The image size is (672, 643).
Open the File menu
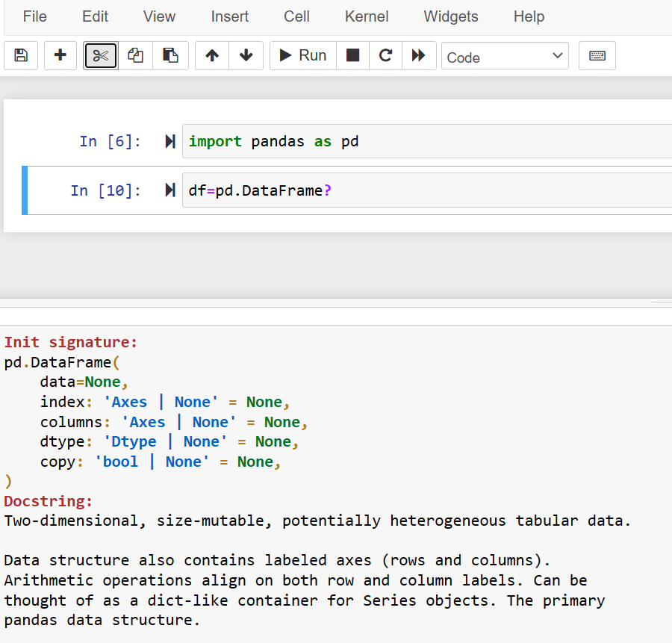coord(34,16)
